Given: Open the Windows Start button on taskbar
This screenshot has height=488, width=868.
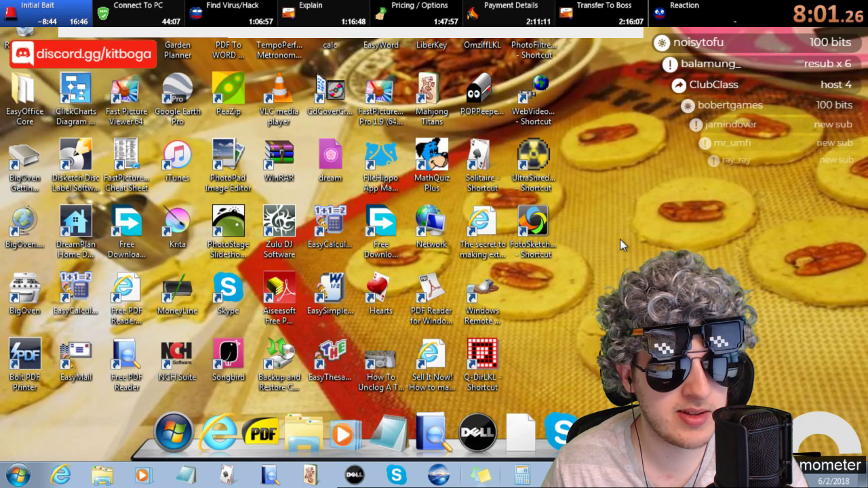Looking at the screenshot, I should 18,474.
